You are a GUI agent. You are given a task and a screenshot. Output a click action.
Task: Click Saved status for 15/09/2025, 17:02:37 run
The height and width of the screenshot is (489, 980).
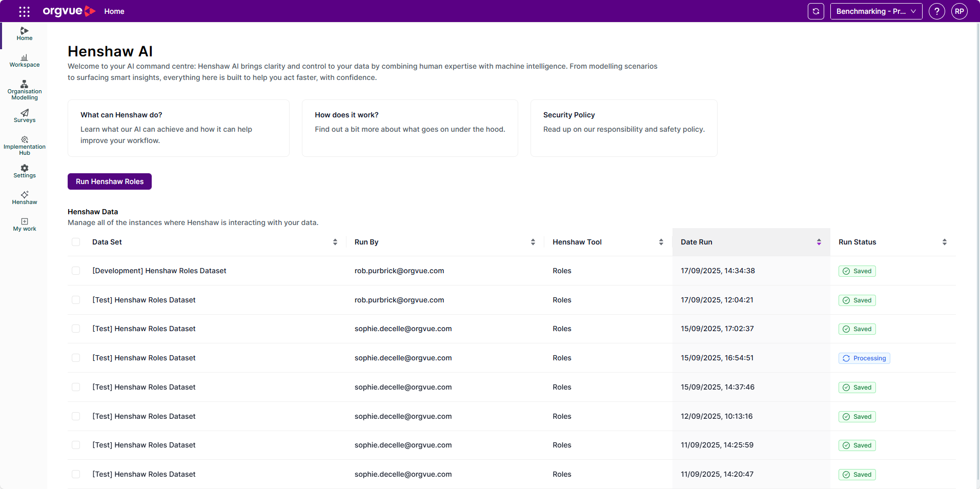coord(857,329)
